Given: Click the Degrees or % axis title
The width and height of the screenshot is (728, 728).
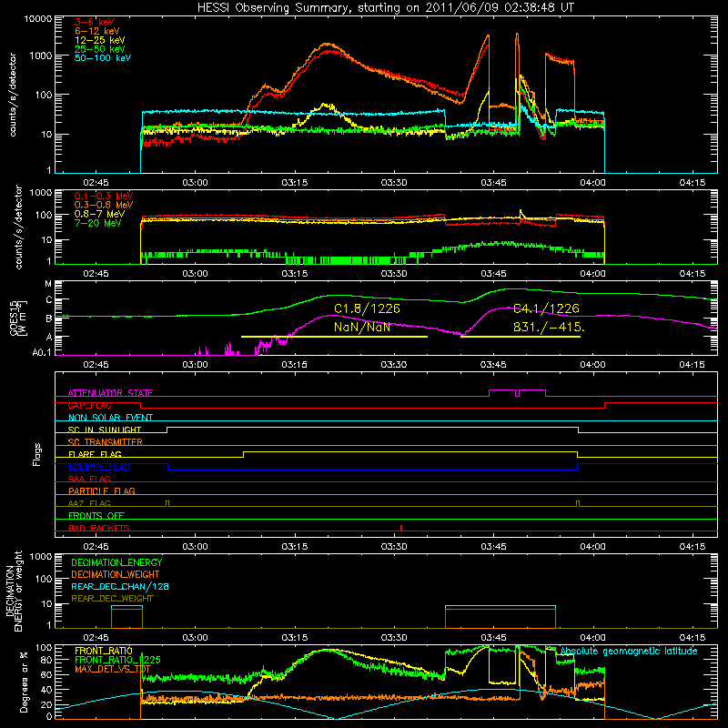Looking at the screenshot, I should click(x=24, y=682).
